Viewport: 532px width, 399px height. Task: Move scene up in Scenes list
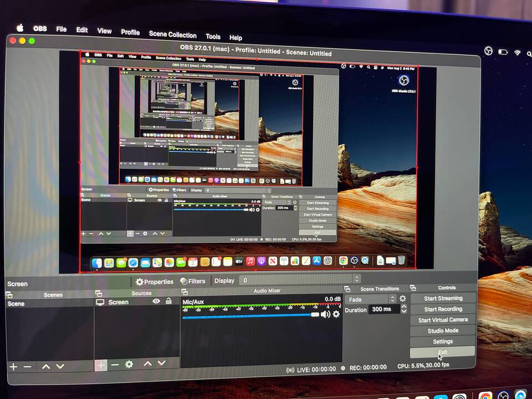(x=46, y=366)
